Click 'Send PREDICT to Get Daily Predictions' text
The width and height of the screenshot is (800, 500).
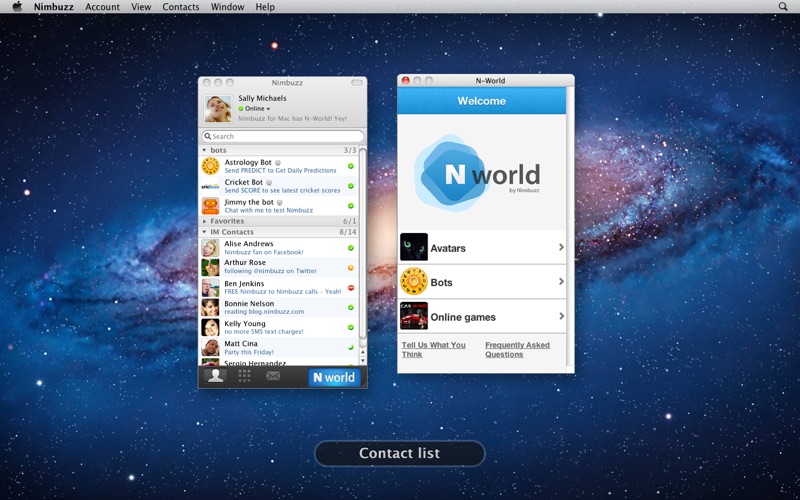point(280,170)
